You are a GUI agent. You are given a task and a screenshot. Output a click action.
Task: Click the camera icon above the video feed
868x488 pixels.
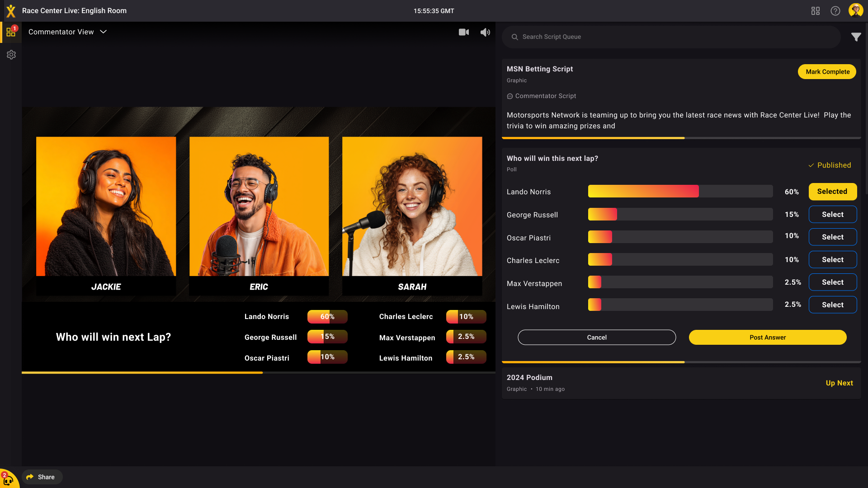464,32
